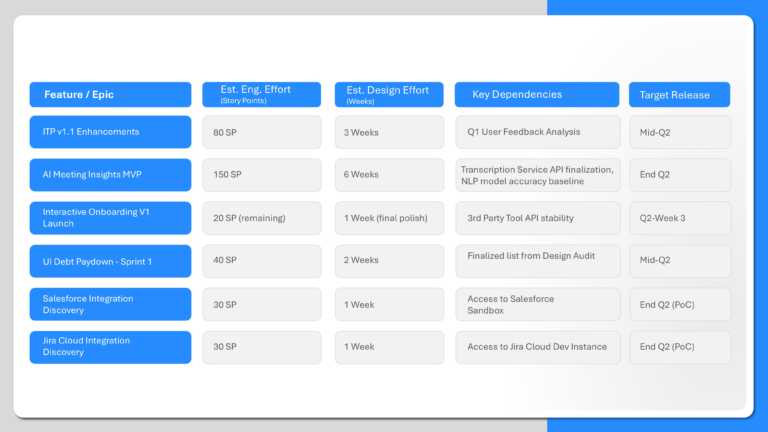Select the 80 SP cell
The height and width of the screenshot is (432, 768).
click(262, 132)
